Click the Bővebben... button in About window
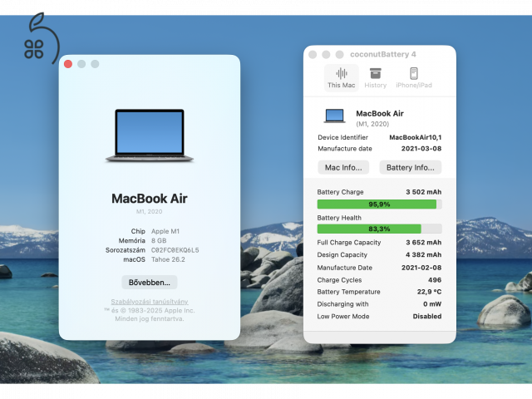The width and height of the screenshot is (532, 399). (x=150, y=283)
